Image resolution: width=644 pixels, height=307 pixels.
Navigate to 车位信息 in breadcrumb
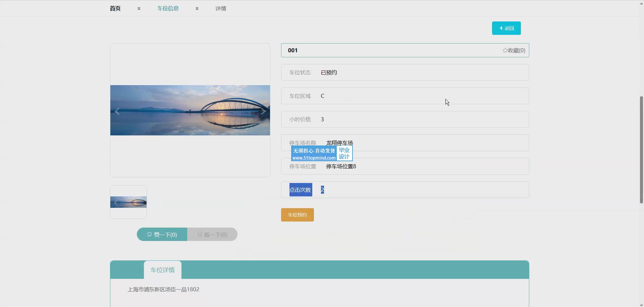coord(168,9)
